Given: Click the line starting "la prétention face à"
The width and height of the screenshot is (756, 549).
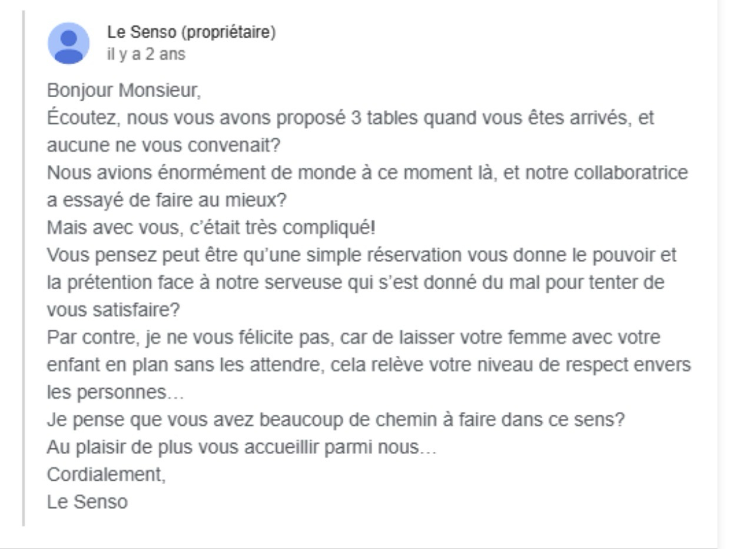Looking at the screenshot, I should tap(355, 282).
